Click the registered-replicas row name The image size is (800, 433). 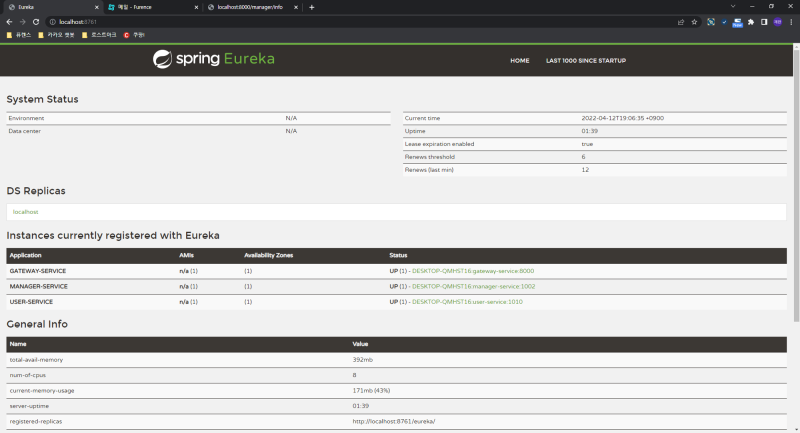click(x=36, y=421)
